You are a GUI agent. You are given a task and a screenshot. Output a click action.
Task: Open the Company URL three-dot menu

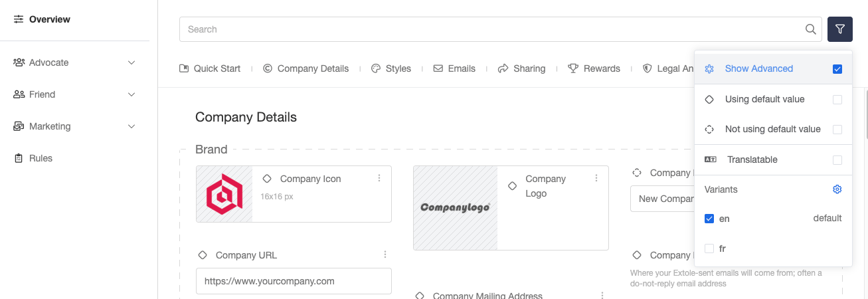pos(385,254)
